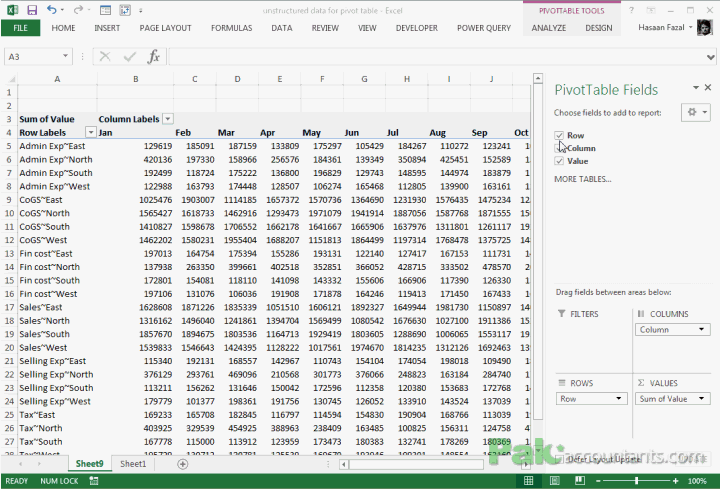Click the horizontal scrollbar track
This screenshot has width=720, height=489.
click(416, 465)
